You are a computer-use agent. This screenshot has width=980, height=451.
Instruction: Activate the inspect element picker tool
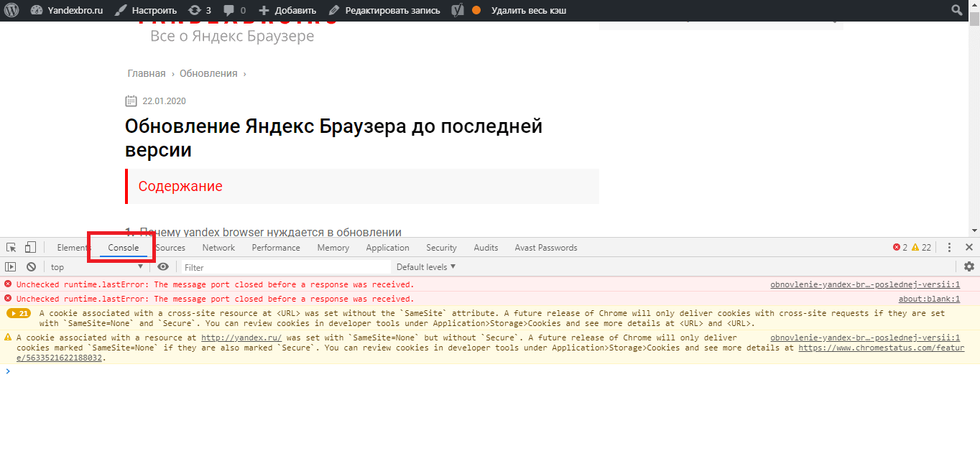(11, 247)
